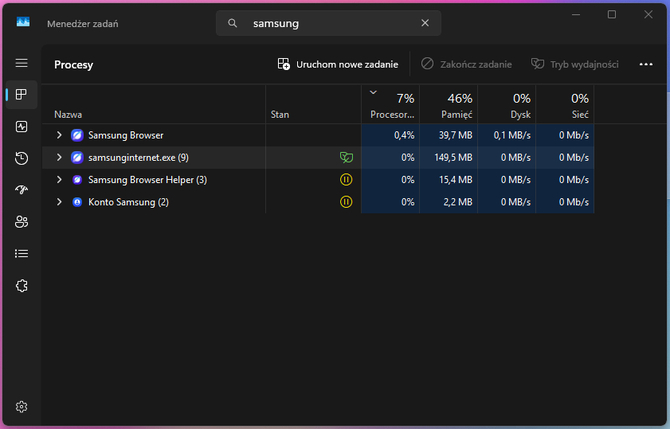Close the Task Manager window
Viewport: 670px width, 429px height.
(648, 15)
